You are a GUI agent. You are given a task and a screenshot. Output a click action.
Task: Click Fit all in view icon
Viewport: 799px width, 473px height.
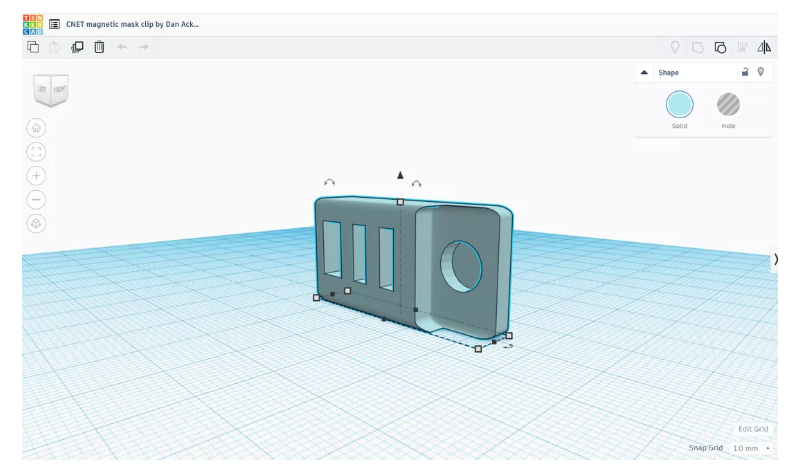36,151
